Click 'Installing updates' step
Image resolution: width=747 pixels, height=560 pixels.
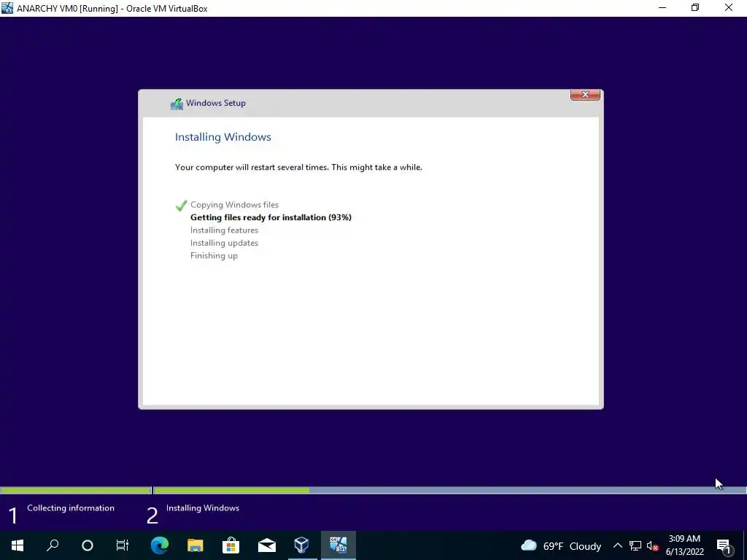[x=225, y=243]
